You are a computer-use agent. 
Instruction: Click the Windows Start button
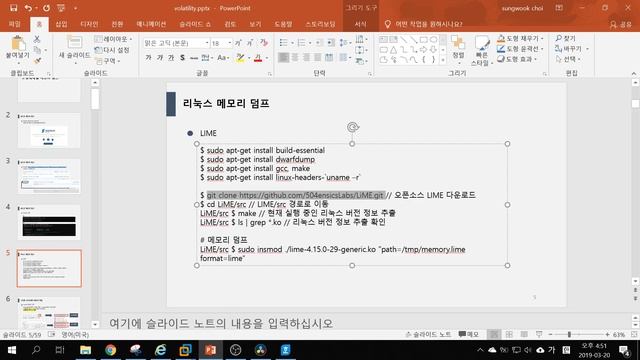[11, 350]
